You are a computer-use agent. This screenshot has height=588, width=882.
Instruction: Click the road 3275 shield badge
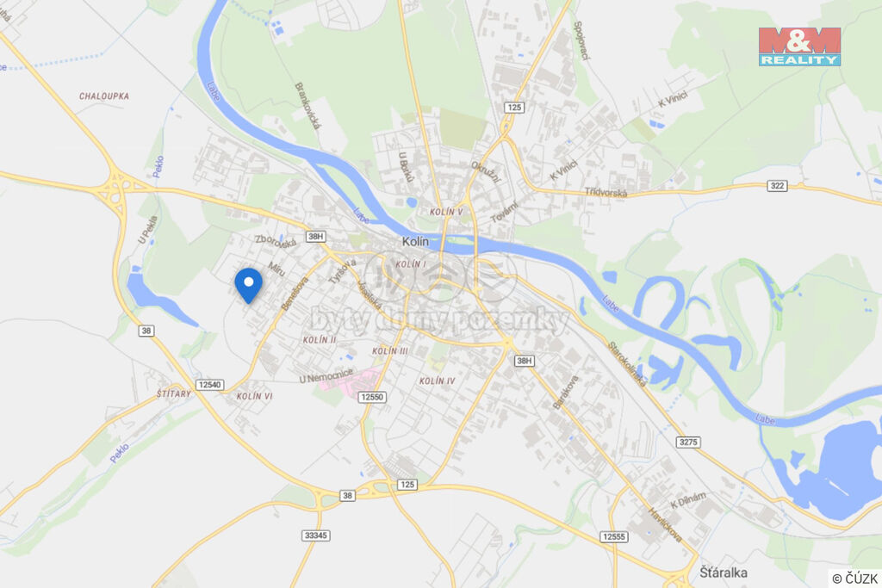tap(688, 442)
